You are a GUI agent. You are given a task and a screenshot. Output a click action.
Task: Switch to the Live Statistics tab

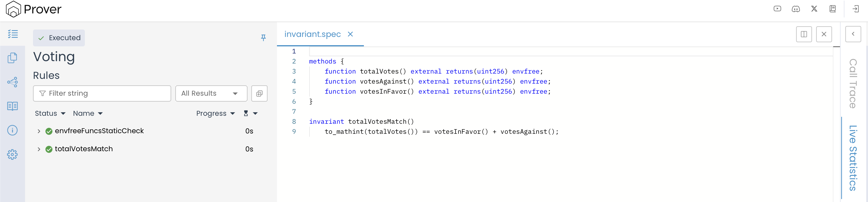[853, 158]
